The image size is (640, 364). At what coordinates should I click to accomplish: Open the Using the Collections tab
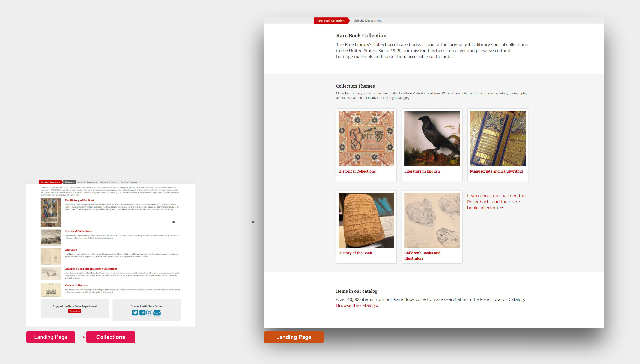109,182
